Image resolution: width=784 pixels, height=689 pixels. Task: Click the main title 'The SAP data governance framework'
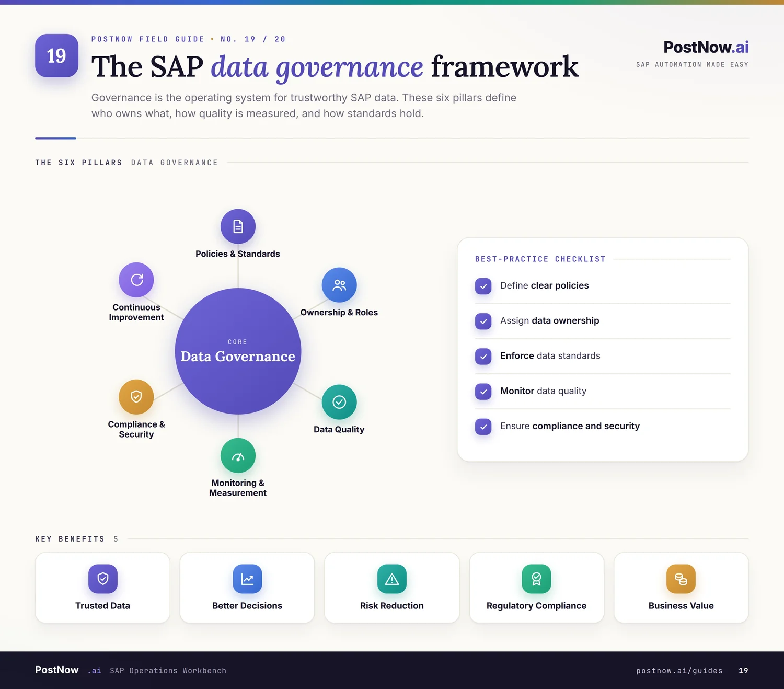pos(335,67)
